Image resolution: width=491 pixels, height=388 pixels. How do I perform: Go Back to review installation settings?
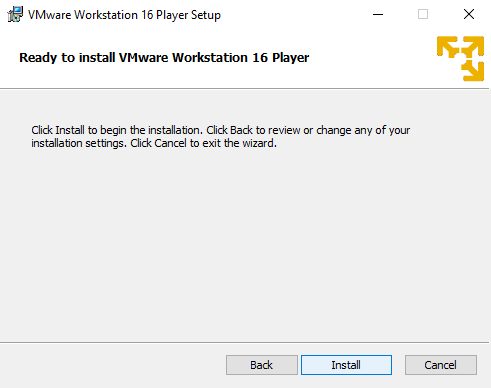pos(262,365)
